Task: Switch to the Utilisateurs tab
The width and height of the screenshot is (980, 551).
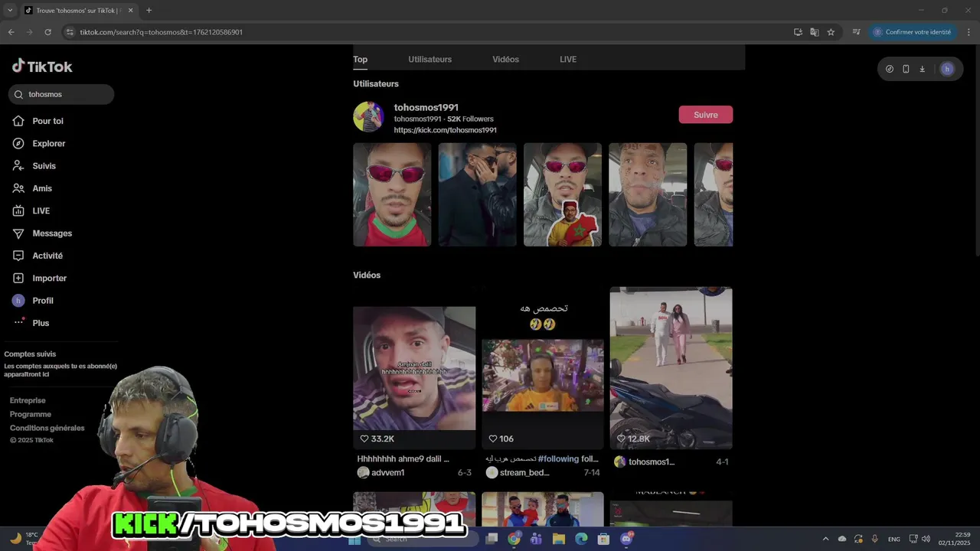Action: click(430, 59)
